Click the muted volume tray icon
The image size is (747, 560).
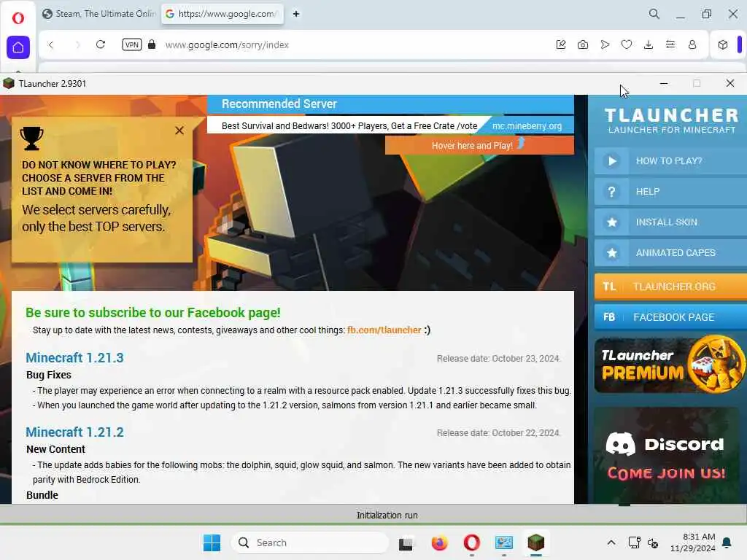[653, 542]
